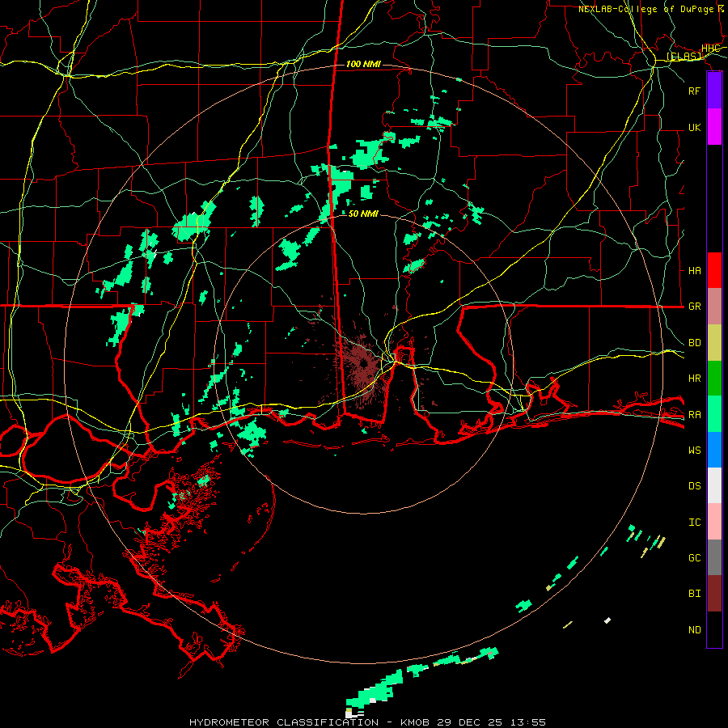Click the 'UK' legend label
This screenshot has height=728, width=728.
(x=694, y=128)
